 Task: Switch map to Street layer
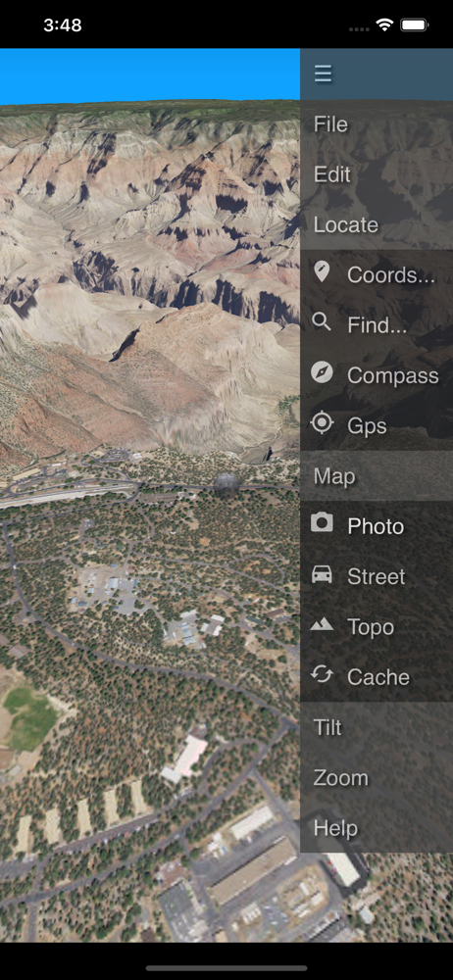377,576
